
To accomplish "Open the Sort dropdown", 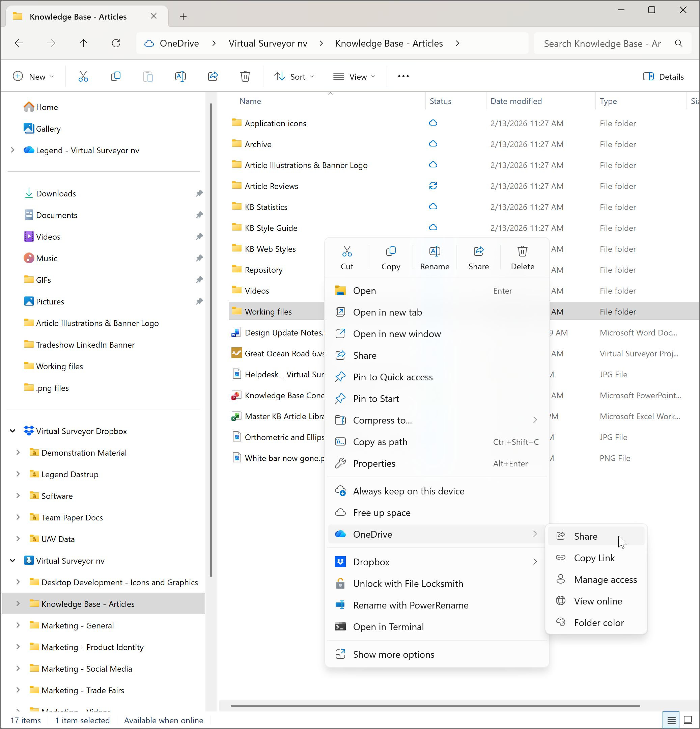I will tap(295, 76).
